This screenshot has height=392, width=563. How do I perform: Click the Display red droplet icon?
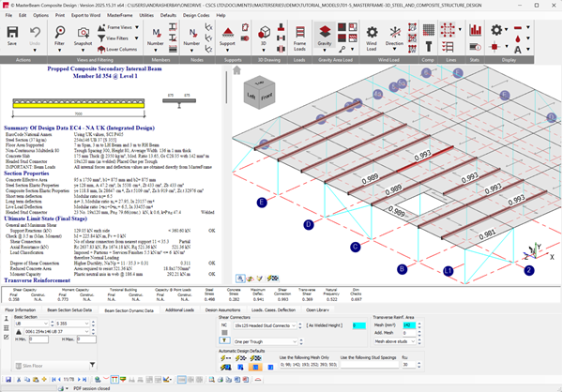[517, 38]
